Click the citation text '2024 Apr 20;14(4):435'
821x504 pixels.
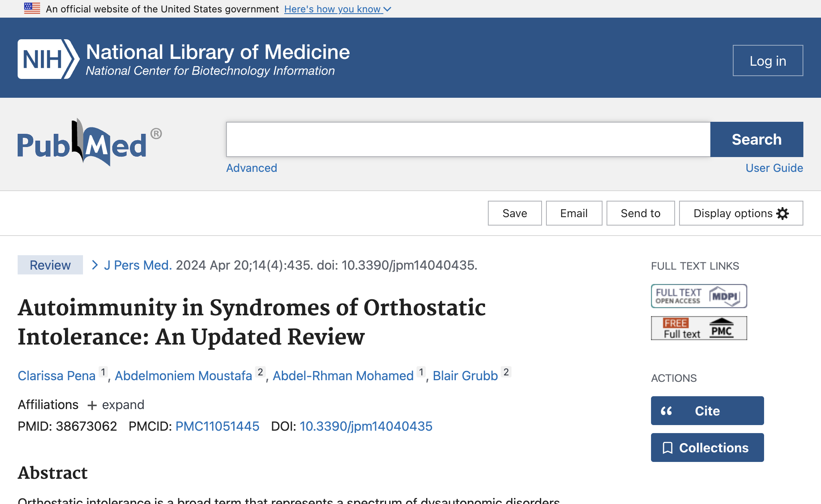click(244, 265)
